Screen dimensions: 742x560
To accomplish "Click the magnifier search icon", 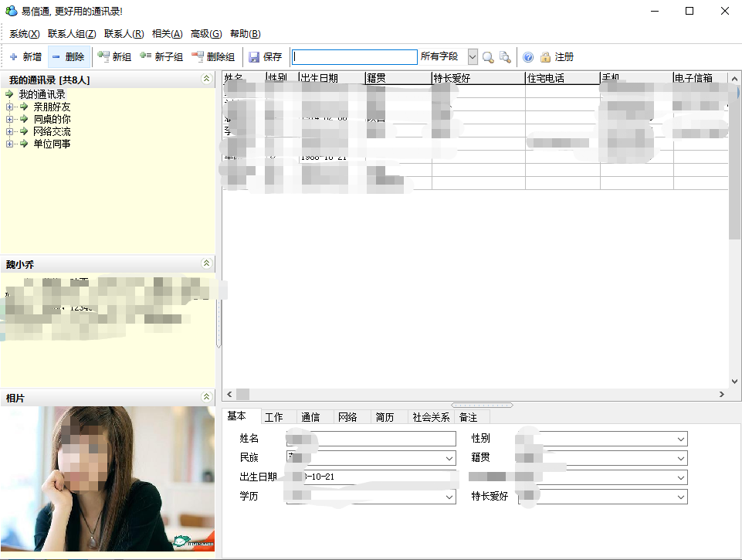I will click(x=488, y=57).
